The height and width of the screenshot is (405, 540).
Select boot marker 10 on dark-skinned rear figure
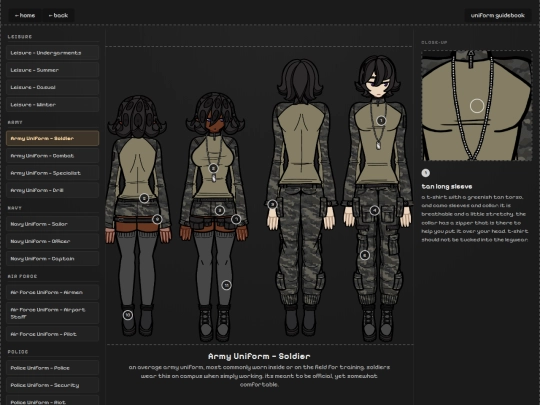click(128, 315)
